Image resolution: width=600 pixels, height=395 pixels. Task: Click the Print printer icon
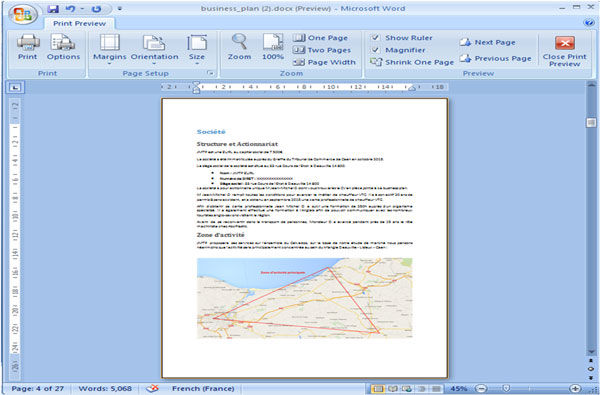point(28,47)
